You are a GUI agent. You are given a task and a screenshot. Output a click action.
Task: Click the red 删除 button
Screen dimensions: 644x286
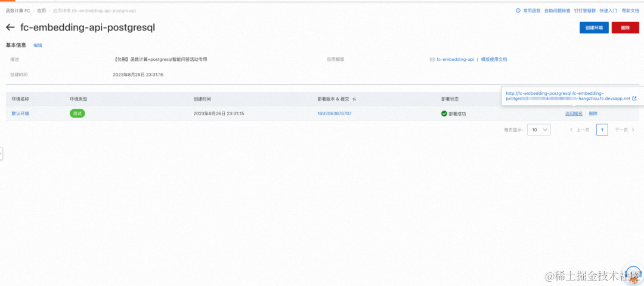[625, 27]
